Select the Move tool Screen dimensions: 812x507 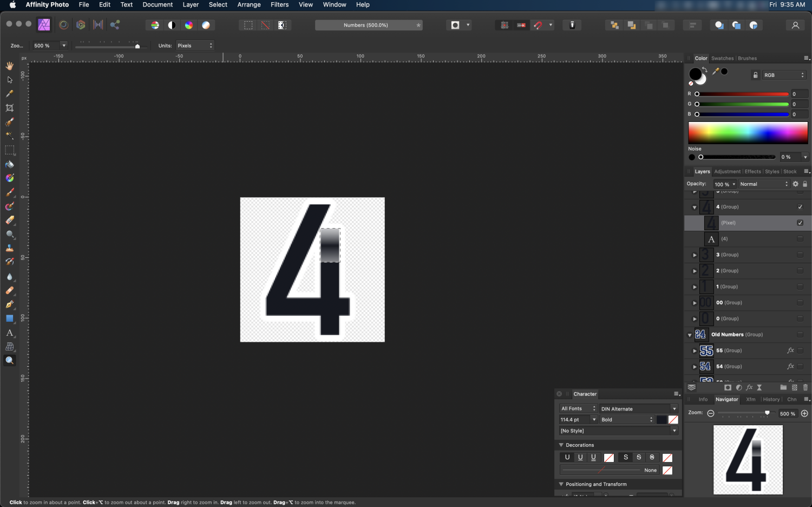(9, 79)
